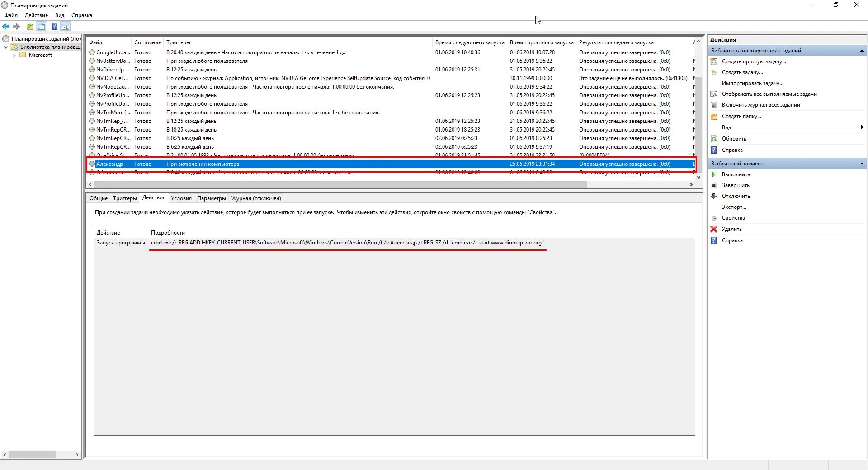
Task: Collapse the Task Scheduler Library tree node
Action: point(5,47)
